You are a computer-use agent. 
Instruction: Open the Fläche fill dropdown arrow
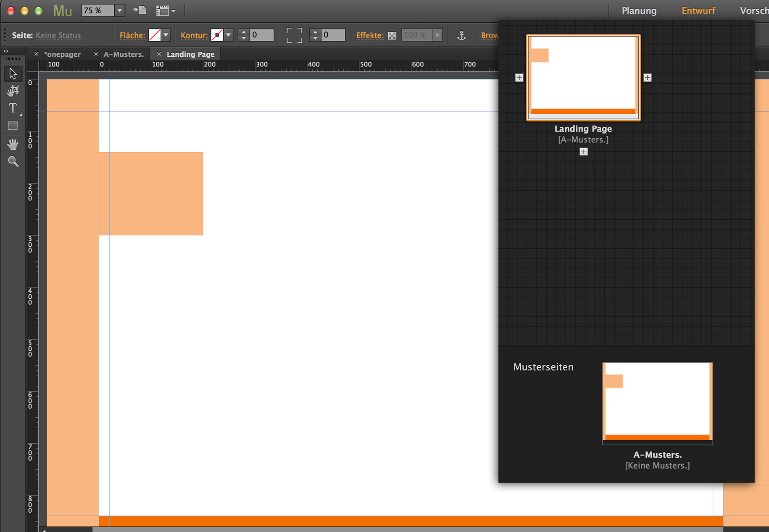(166, 35)
